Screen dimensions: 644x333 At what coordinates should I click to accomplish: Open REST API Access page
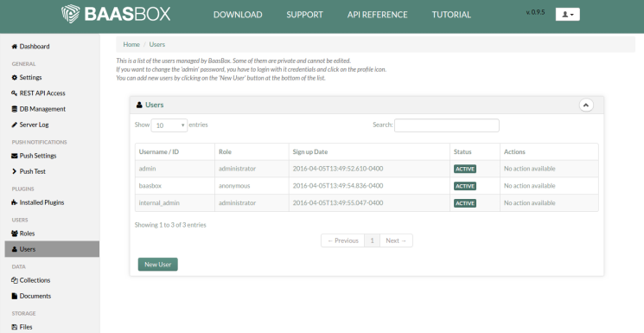(42, 93)
